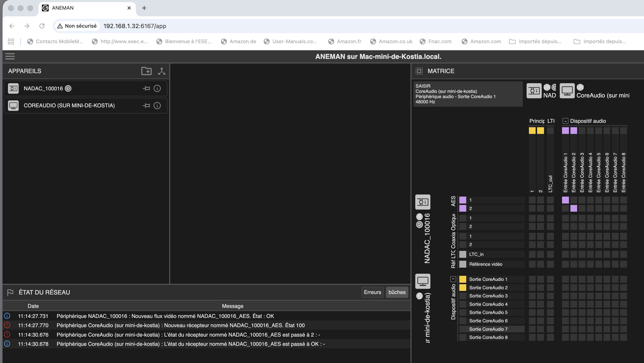Pin the CoreAudio mini-de-kostia device
644x363 pixels.
(x=146, y=105)
